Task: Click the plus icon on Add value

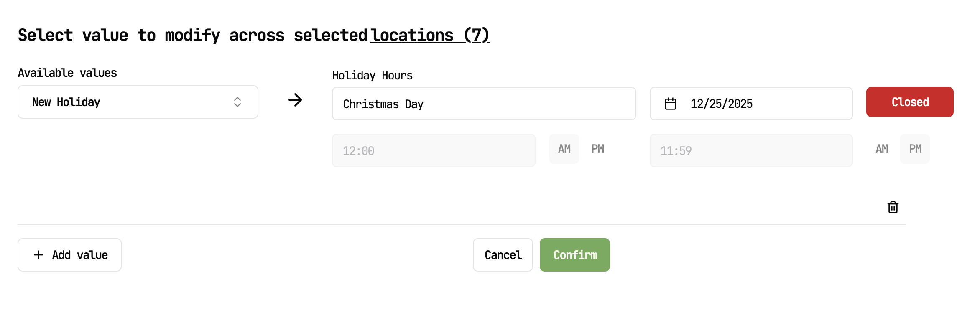Action: (38, 255)
